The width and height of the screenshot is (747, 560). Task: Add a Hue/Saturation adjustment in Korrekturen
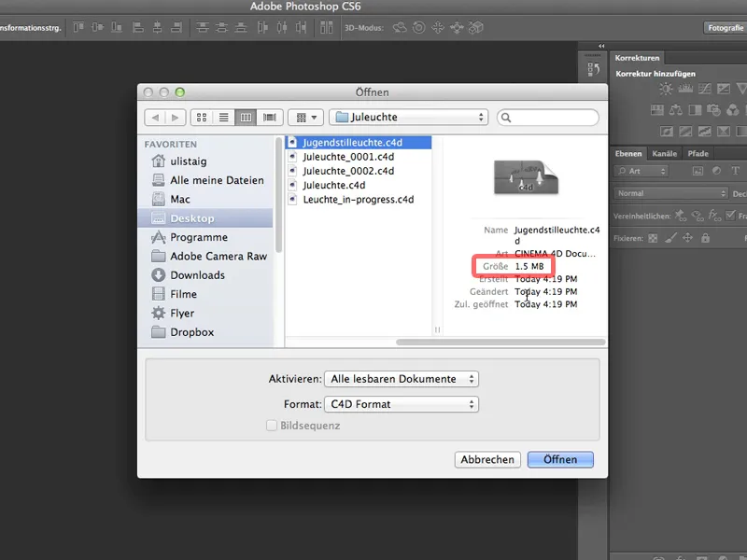point(657,110)
